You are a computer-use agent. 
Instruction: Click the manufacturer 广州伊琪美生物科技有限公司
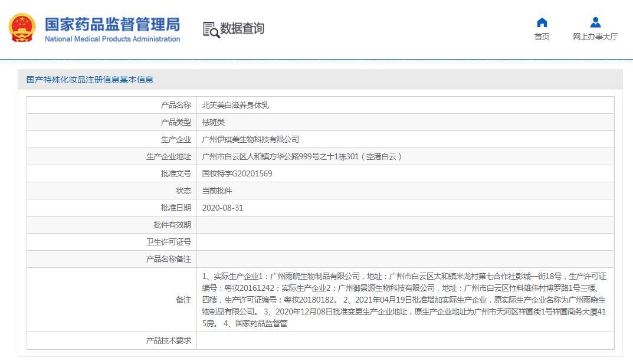[x=251, y=139]
